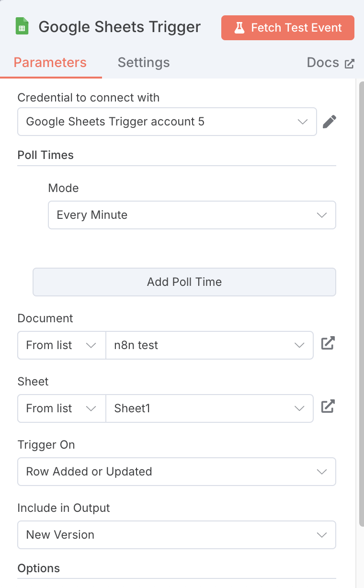Click the flask icon on Fetch Test Event

[239, 28]
